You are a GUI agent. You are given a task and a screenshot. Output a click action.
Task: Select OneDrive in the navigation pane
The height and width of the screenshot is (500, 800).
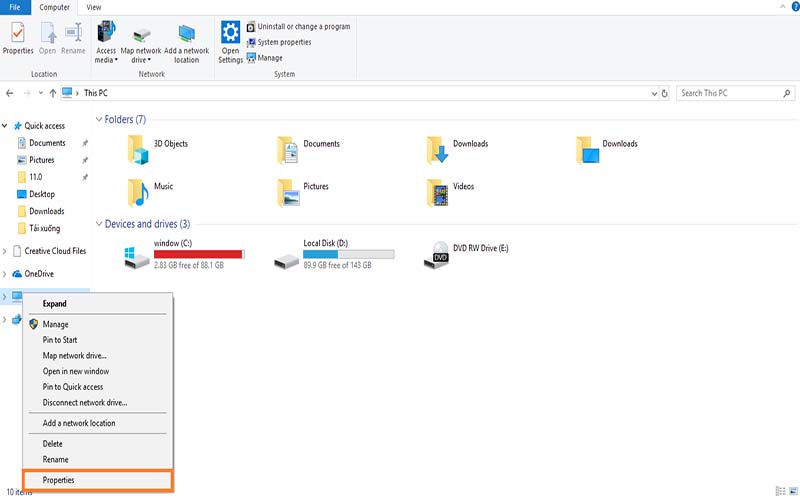tap(39, 274)
